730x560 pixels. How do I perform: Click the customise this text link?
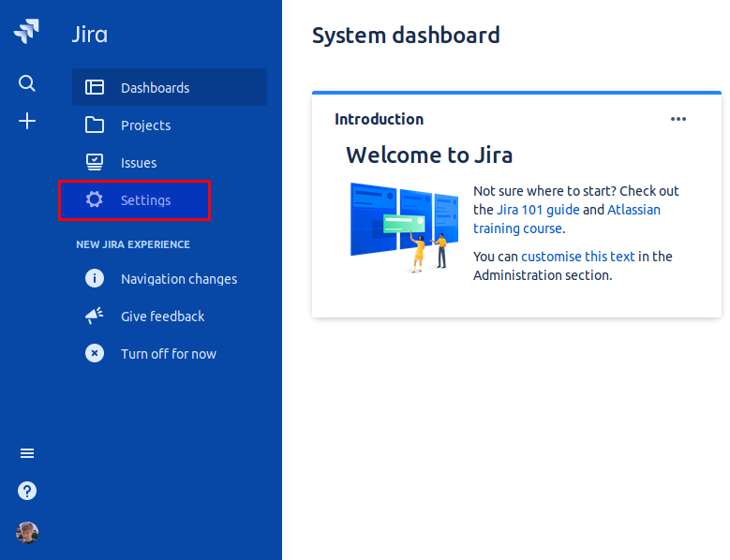(x=578, y=257)
